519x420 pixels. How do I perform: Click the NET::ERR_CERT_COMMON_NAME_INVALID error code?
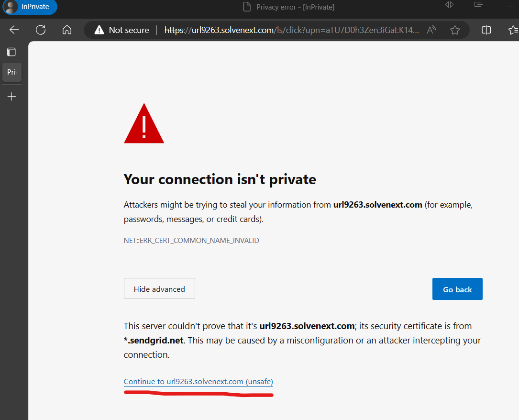[191, 241]
